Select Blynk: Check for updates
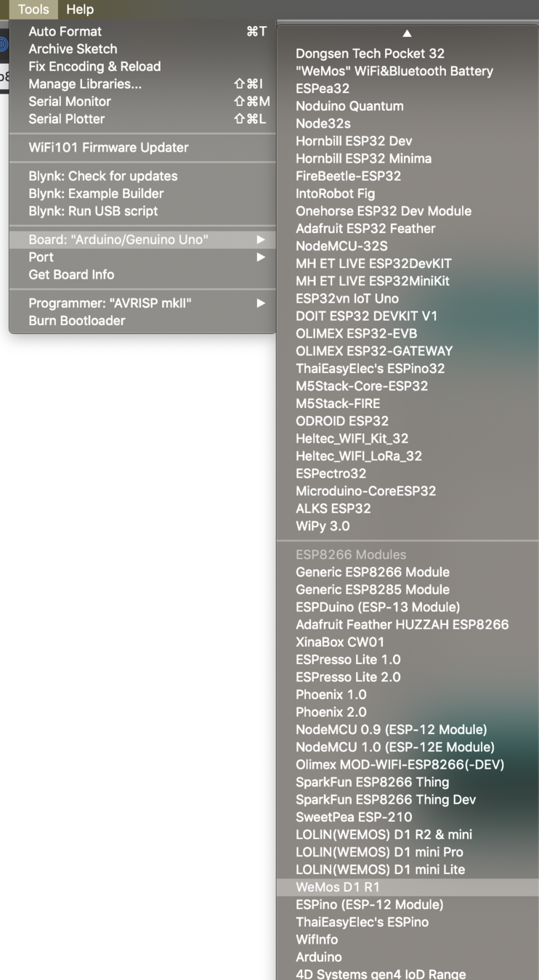 click(142, 176)
